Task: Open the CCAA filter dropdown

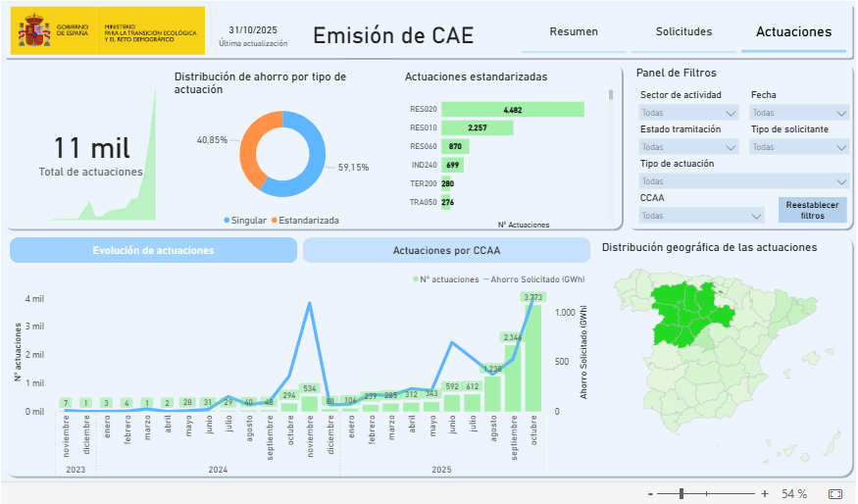Action: tap(701, 216)
